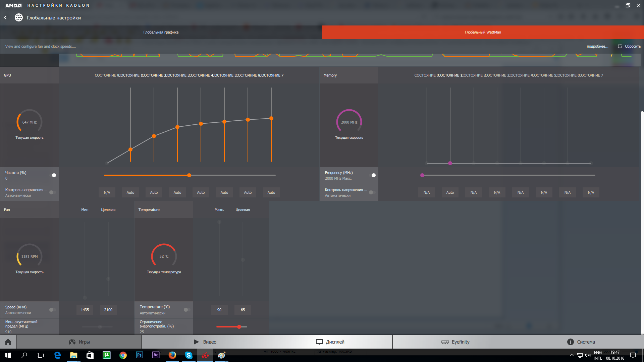Toggle the Fan Speed (RPM) automatic switch
This screenshot has width=644, height=362.
pos(52,310)
